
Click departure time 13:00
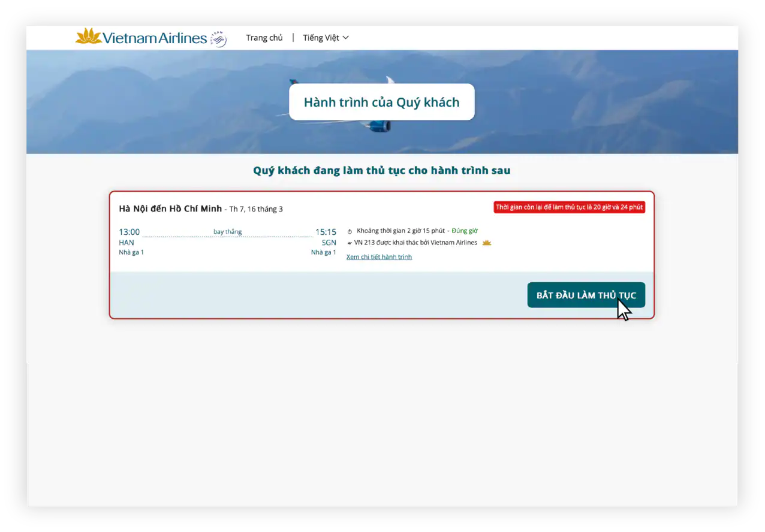click(129, 232)
